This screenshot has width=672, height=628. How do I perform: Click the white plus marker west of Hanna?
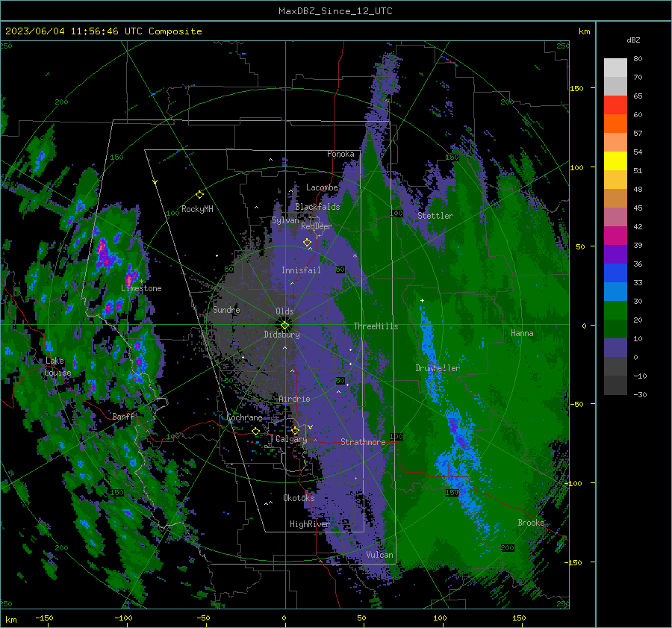point(422,300)
